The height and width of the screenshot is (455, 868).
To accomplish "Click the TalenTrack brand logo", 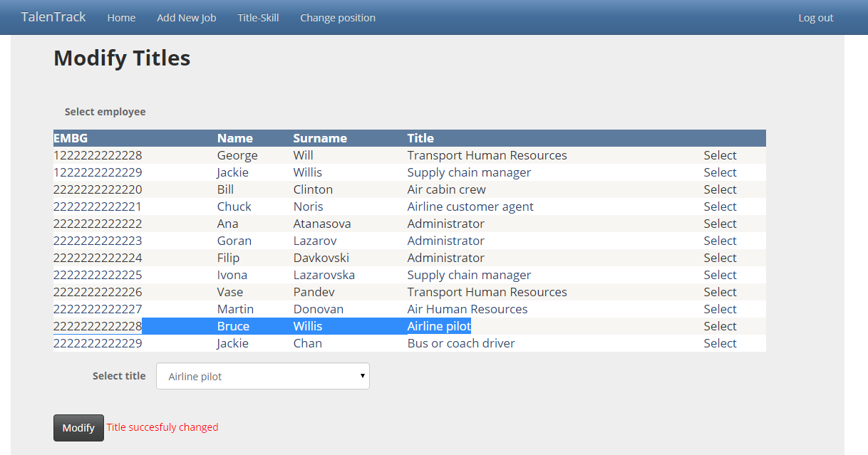I will (53, 17).
